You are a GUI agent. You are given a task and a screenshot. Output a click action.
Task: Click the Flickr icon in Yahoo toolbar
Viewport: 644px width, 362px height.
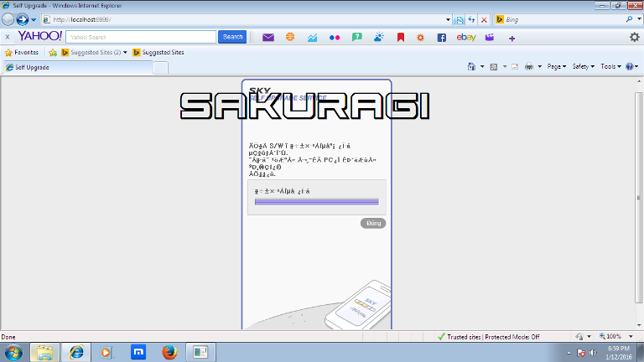(335, 37)
